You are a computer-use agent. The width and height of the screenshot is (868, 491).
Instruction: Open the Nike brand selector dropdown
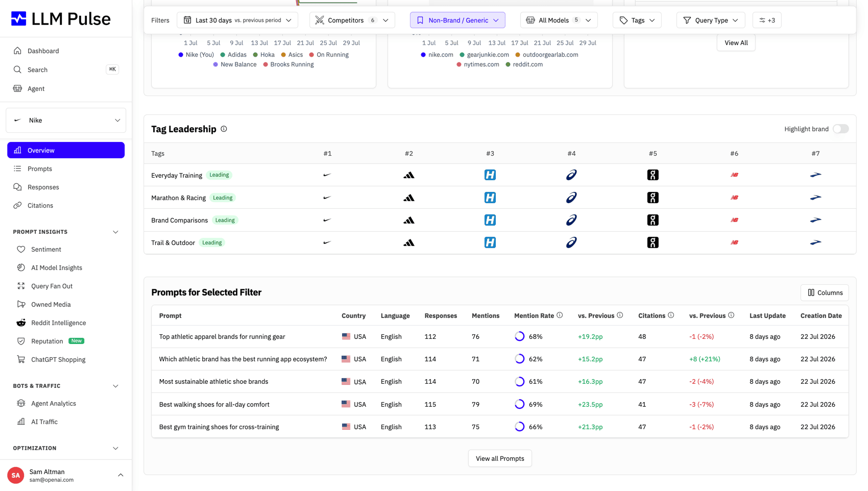click(x=66, y=120)
